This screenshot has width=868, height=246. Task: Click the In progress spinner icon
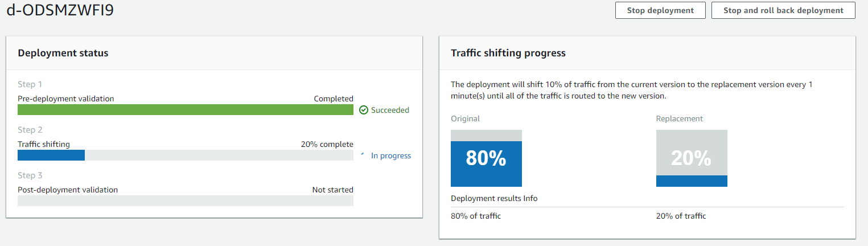[363, 155]
